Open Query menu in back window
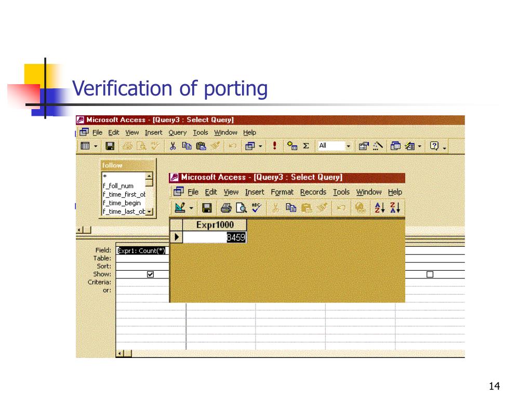532x399 pixels. [x=178, y=132]
